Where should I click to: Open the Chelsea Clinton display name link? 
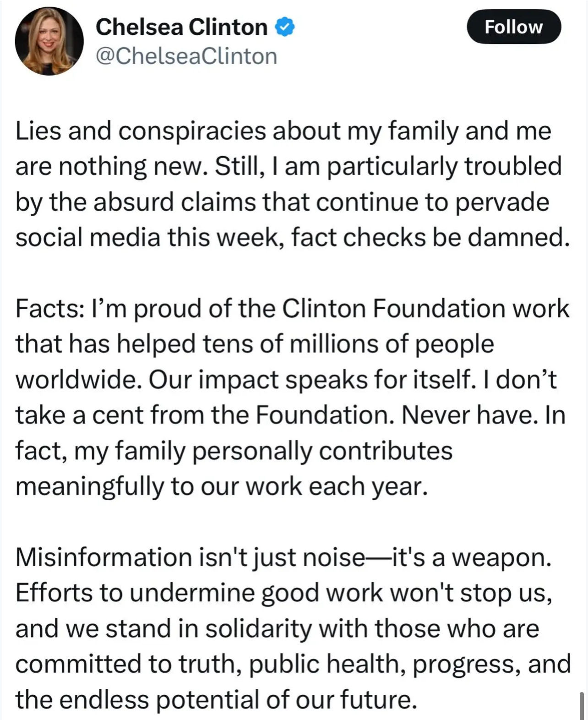pos(181,27)
